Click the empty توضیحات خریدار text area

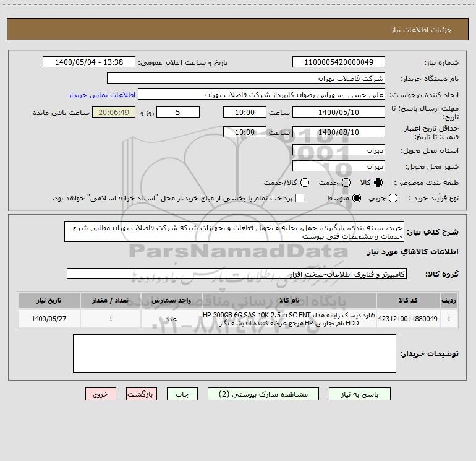(x=235, y=353)
